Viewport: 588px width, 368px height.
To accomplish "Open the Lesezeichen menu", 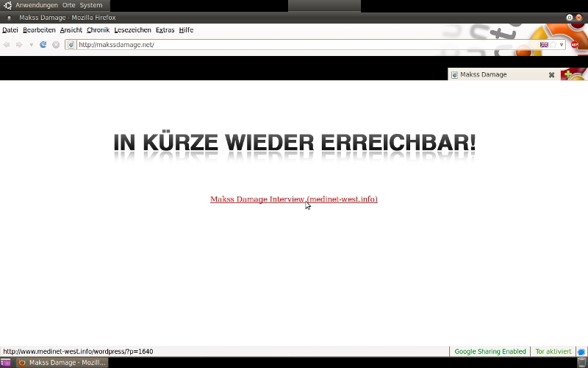I will (132, 30).
